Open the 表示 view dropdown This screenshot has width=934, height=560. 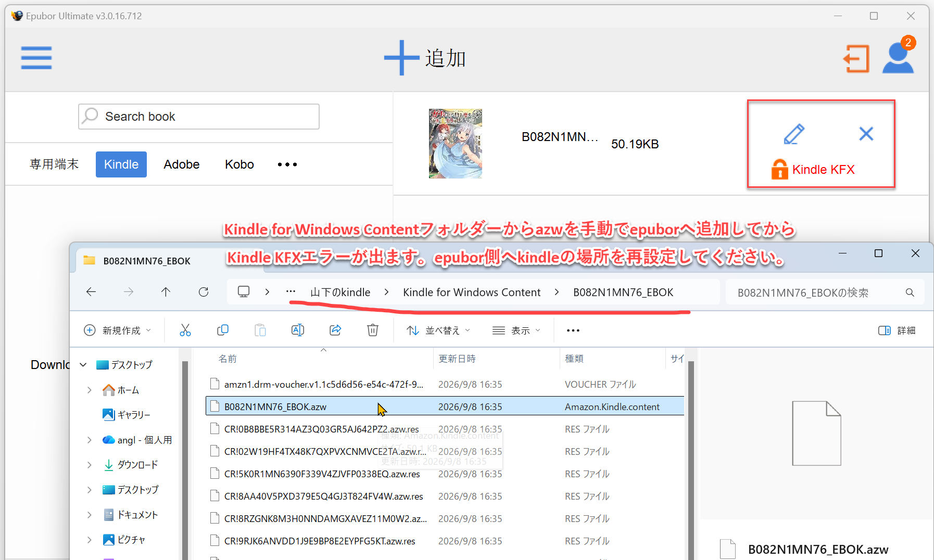point(516,330)
